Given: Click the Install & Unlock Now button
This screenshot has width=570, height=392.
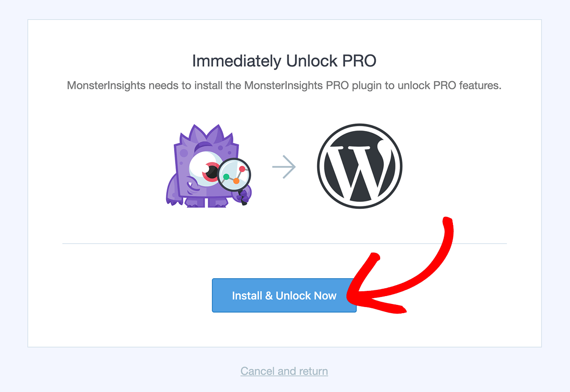Looking at the screenshot, I should [284, 296].
